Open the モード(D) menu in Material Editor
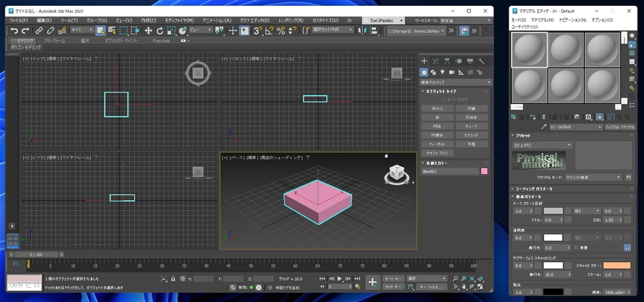The image size is (644, 302). point(518,20)
